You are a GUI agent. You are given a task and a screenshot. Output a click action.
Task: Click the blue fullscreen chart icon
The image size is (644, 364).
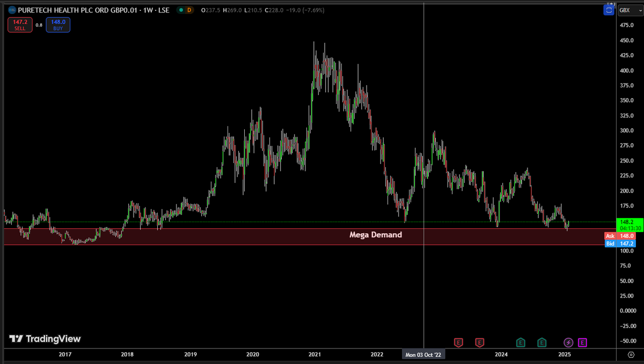click(x=609, y=10)
